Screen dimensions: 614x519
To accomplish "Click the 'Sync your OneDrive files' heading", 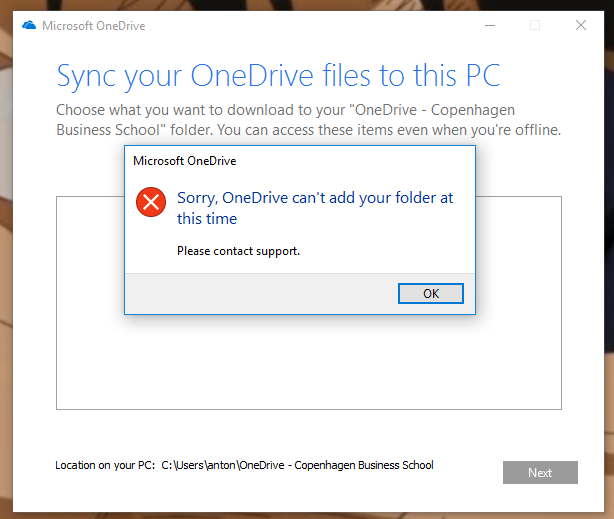I will point(278,76).
